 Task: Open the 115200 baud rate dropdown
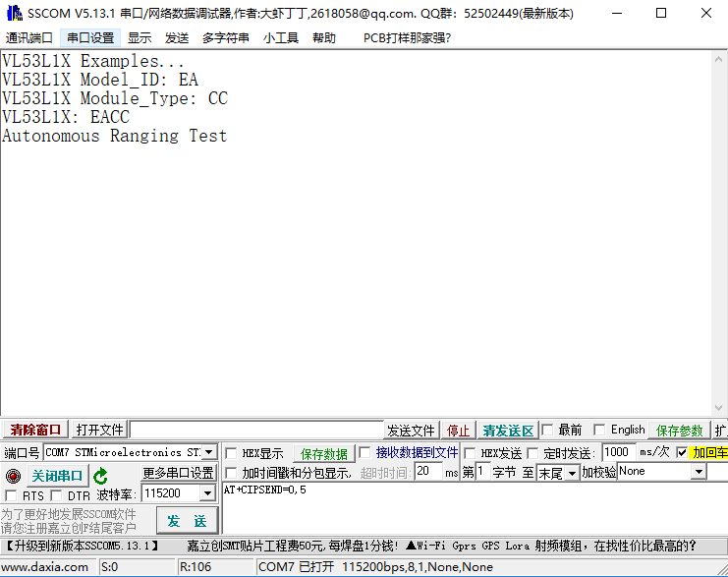(x=208, y=492)
